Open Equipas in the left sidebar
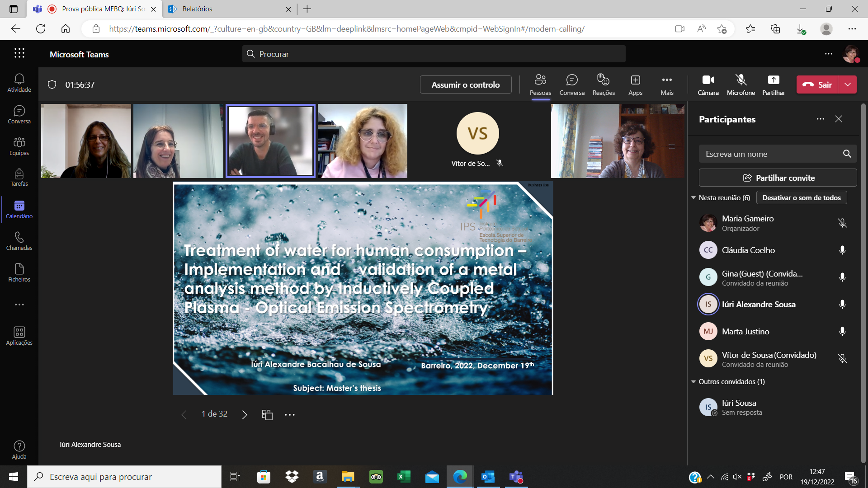This screenshot has width=868, height=488. pyautogui.click(x=19, y=146)
